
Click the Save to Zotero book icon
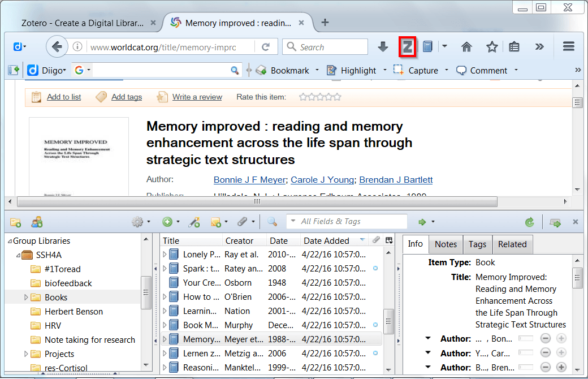point(428,47)
